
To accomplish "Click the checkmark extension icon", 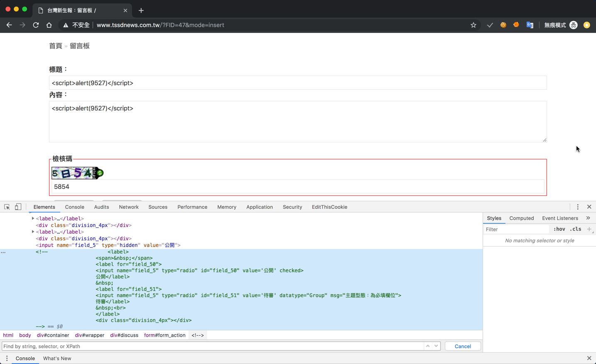I will [490, 25].
